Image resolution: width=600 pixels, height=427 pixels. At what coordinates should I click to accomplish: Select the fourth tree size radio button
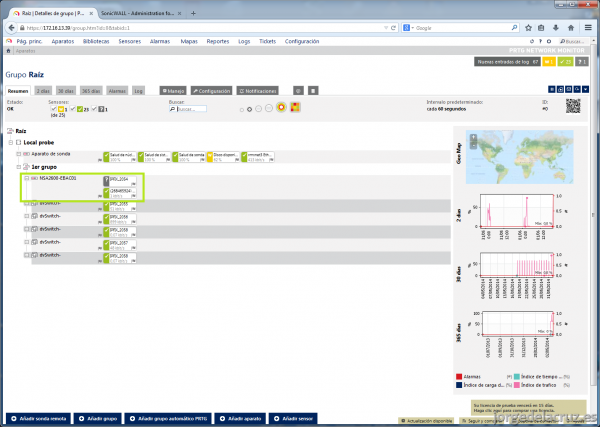269,109
